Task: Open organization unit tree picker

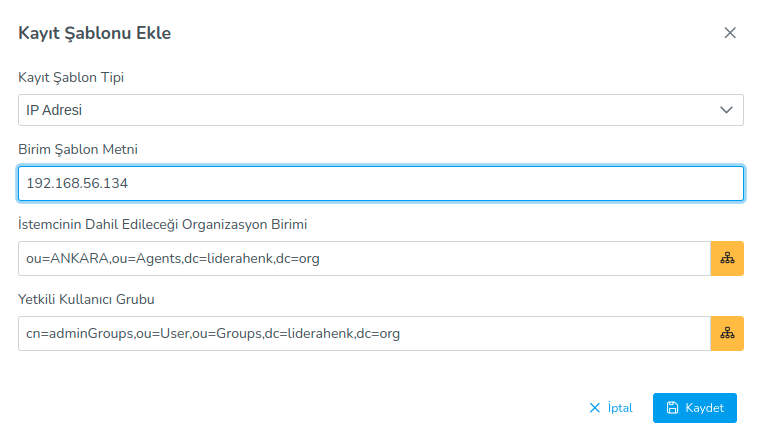Action: pyautogui.click(x=727, y=259)
